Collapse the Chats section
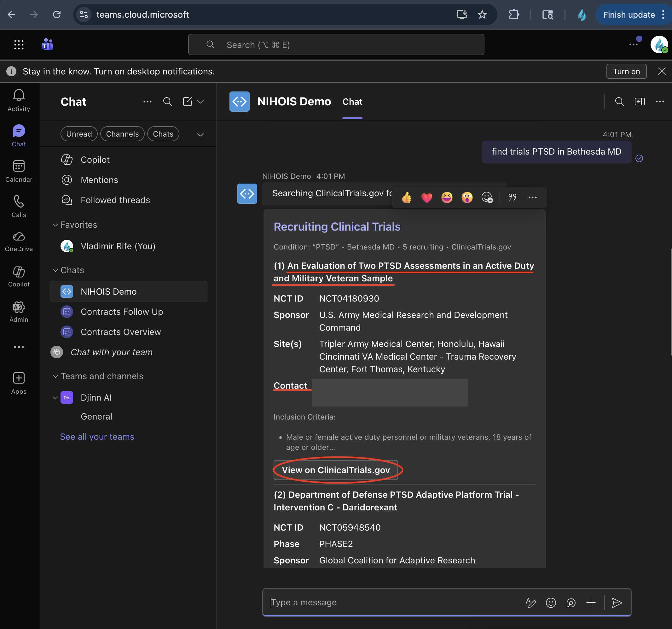 pos(55,270)
